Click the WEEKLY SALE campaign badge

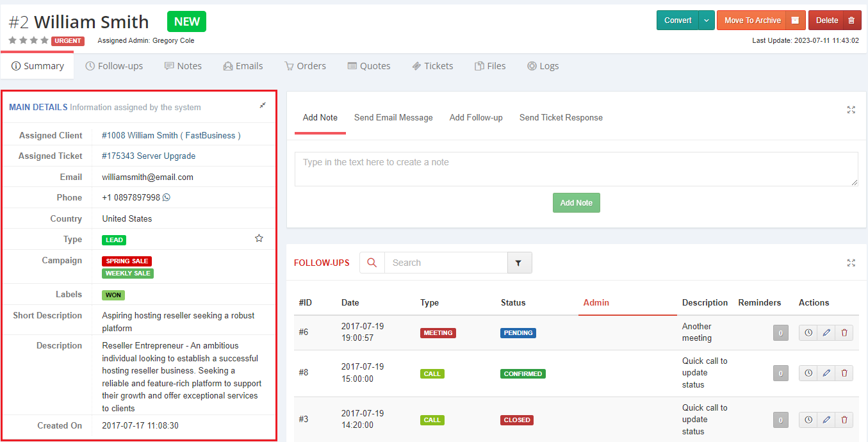128,274
